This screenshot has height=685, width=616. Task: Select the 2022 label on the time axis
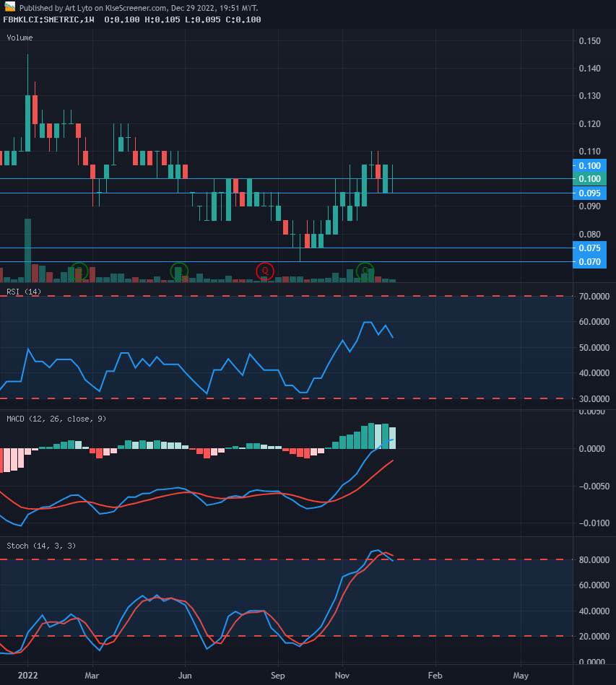pos(27,676)
